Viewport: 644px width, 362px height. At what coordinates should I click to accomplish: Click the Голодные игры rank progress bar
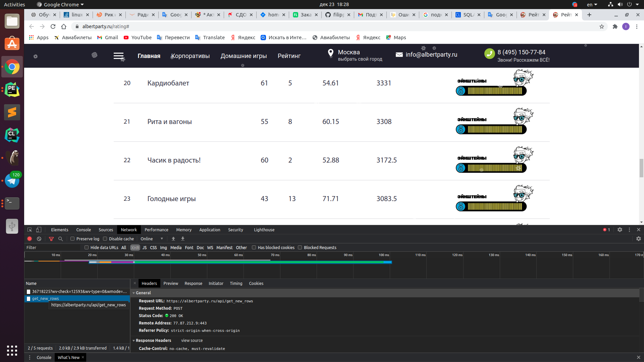pyautogui.click(x=491, y=206)
